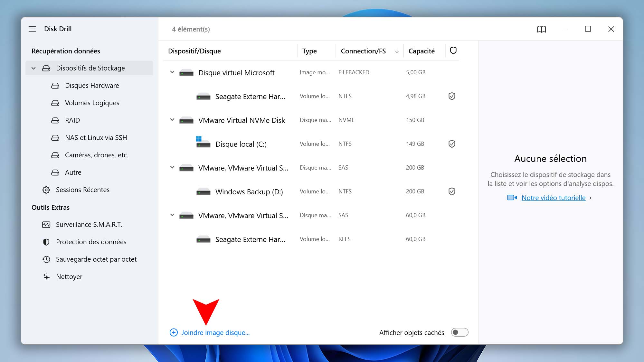Screen dimensions: 644x362
Task: Toggle Afficher objets cachés switch
Action: 459,332
